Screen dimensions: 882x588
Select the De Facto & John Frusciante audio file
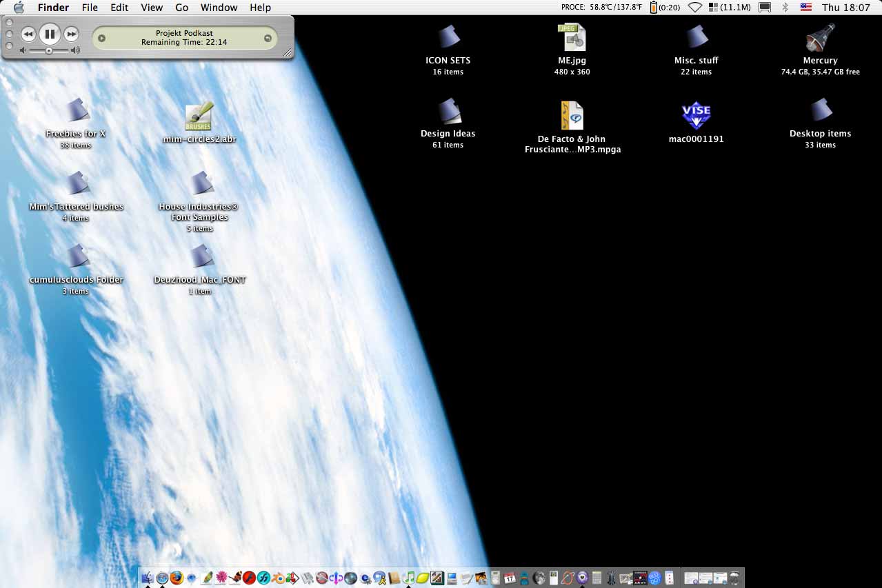(x=572, y=116)
